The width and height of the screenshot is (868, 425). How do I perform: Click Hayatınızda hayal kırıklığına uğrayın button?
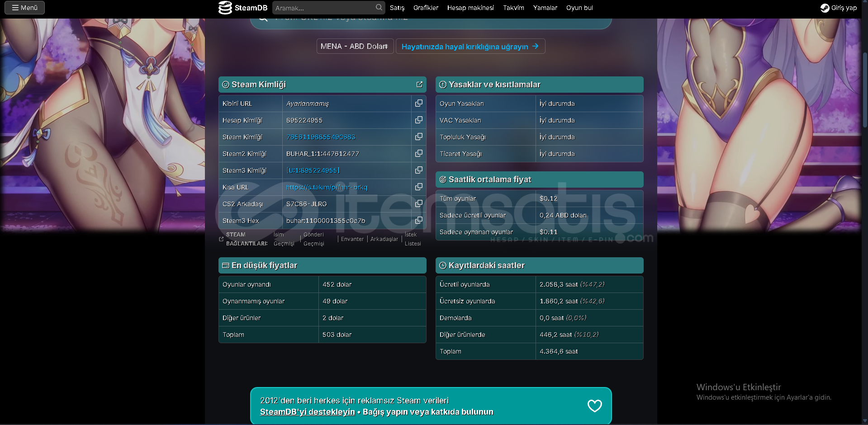tap(470, 46)
